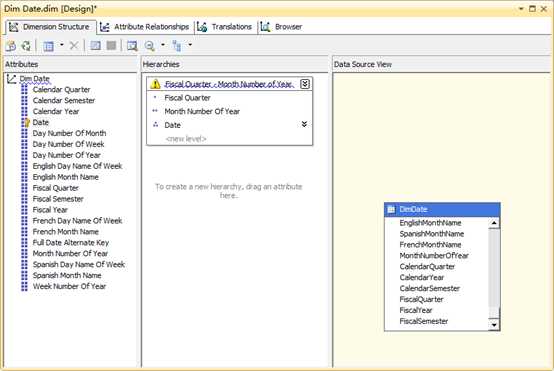Click the <new level> placeholder
This screenshot has height=371, width=554.
186,139
